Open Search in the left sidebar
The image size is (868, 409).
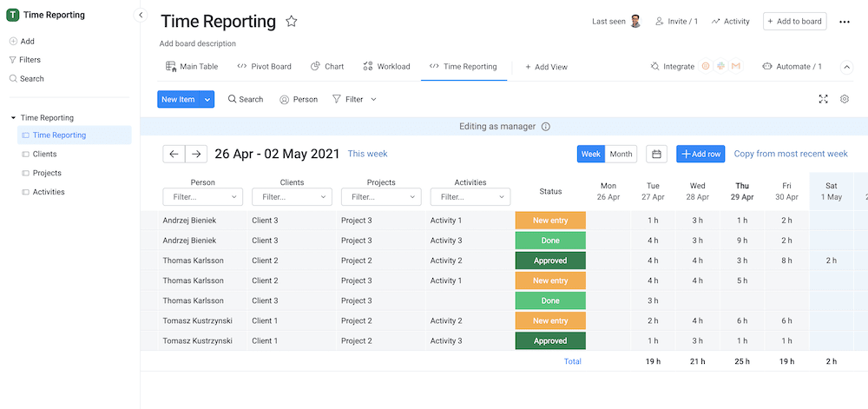[27, 79]
